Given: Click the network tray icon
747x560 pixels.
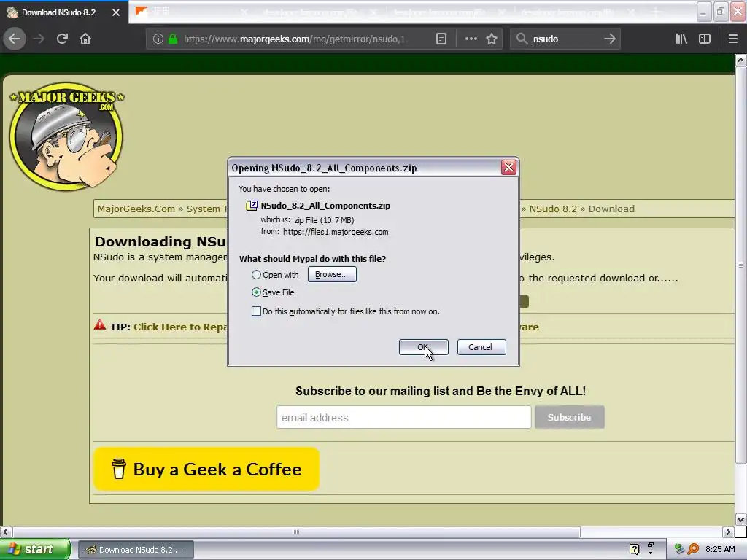Looking at the screenshot, I should tap(679, 550).
